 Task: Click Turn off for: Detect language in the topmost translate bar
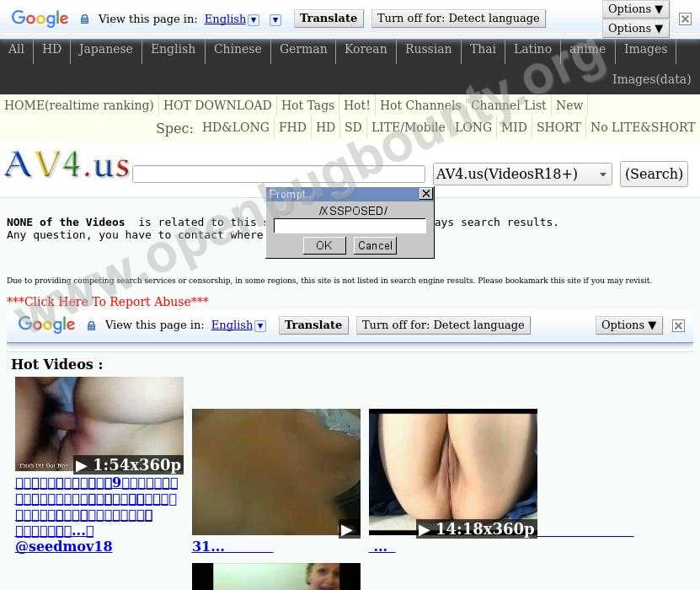[458, 19]
